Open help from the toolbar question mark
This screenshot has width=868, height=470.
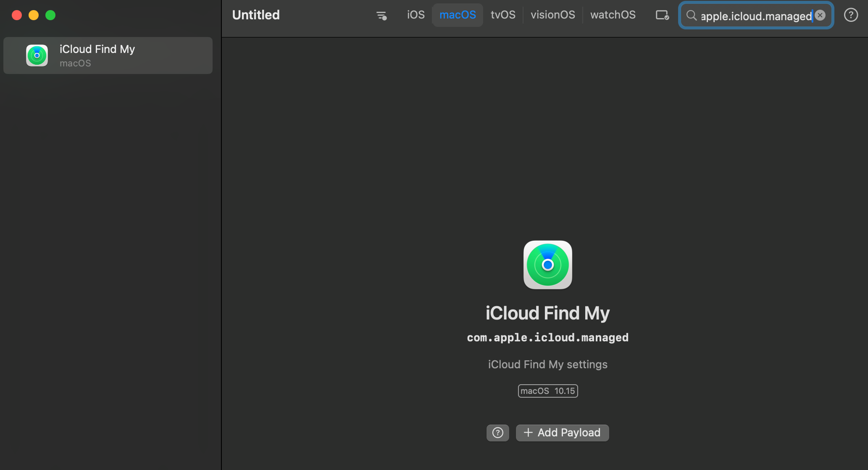tap(851, 15)
